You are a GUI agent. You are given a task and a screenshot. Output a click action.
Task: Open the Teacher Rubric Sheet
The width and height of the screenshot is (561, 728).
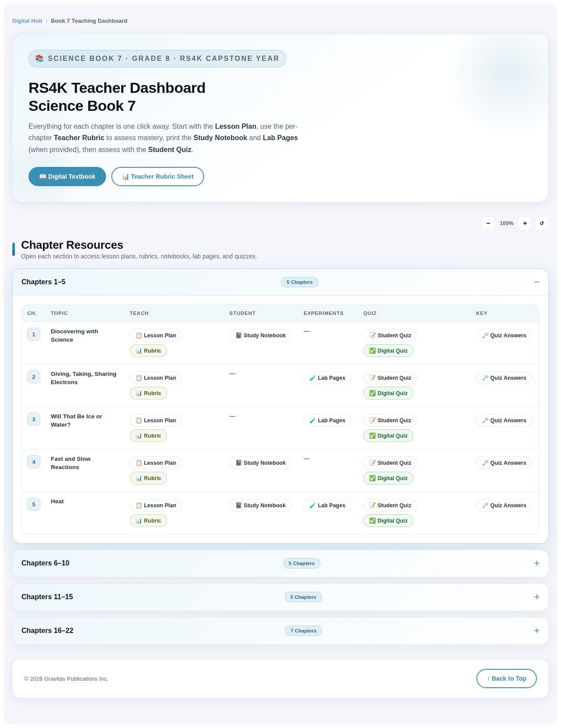[158, 177]
